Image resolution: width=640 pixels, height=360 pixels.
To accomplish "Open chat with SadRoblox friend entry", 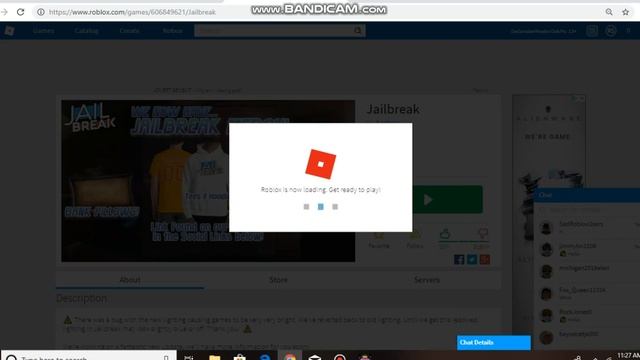I will pos(587,227).
